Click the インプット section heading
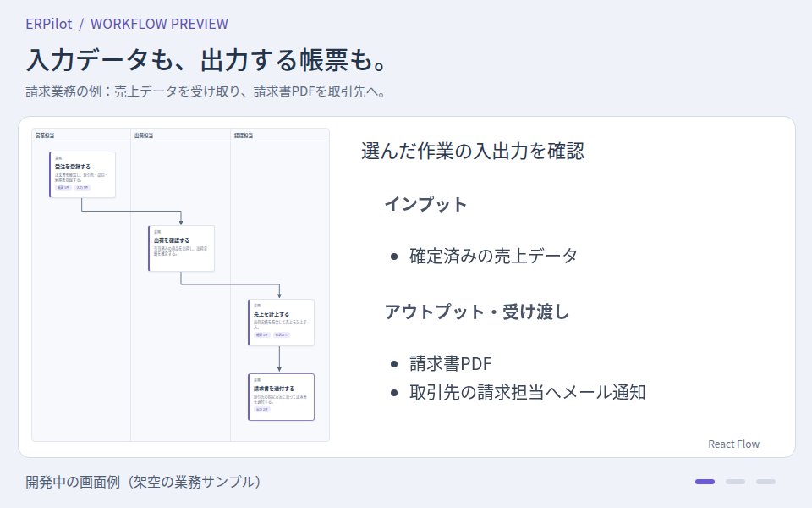Screen dimensions: 812x508 click(425, 204)
